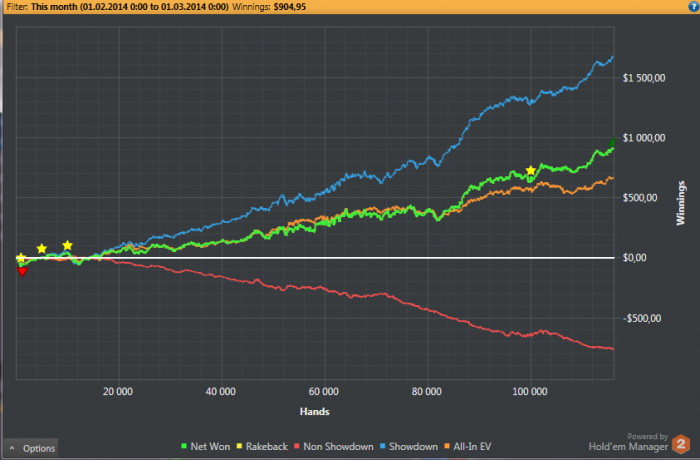Screen dimensions: 700x460
Task: Click the green Net Won color square
Action: 183,446
